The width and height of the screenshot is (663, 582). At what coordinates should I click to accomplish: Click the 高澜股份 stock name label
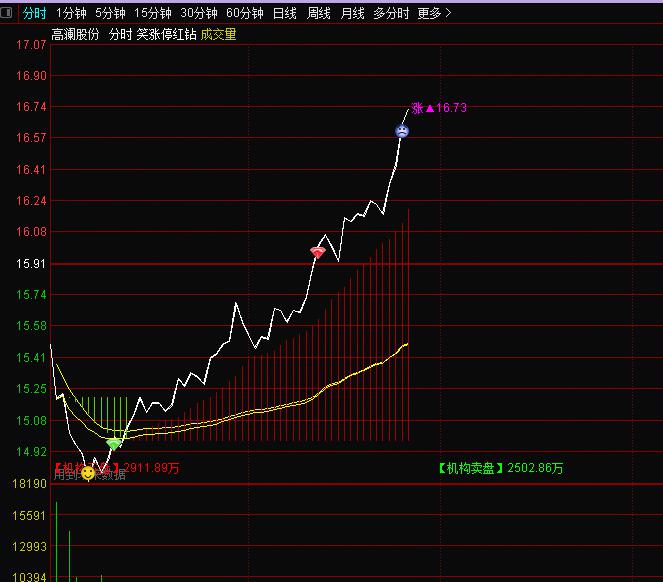pos(75,34)
